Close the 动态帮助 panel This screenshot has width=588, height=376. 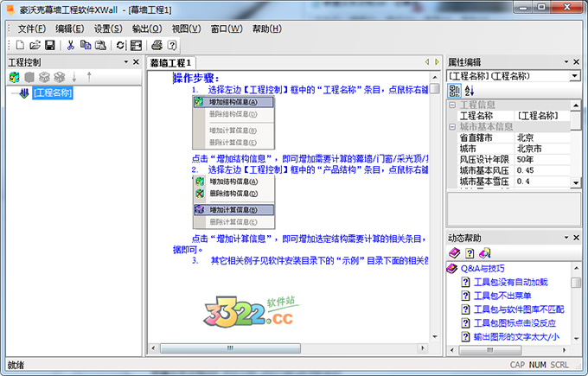coord(577,238)
